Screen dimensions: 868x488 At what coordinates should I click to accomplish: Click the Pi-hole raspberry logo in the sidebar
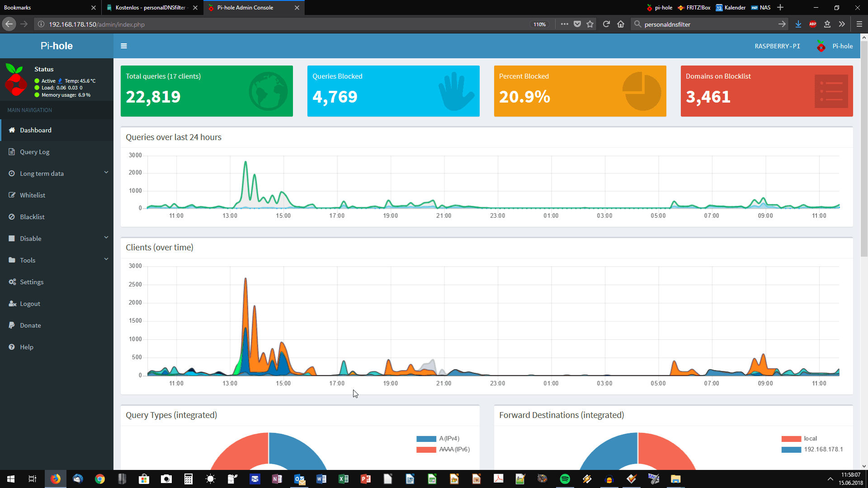coord(16,80)
